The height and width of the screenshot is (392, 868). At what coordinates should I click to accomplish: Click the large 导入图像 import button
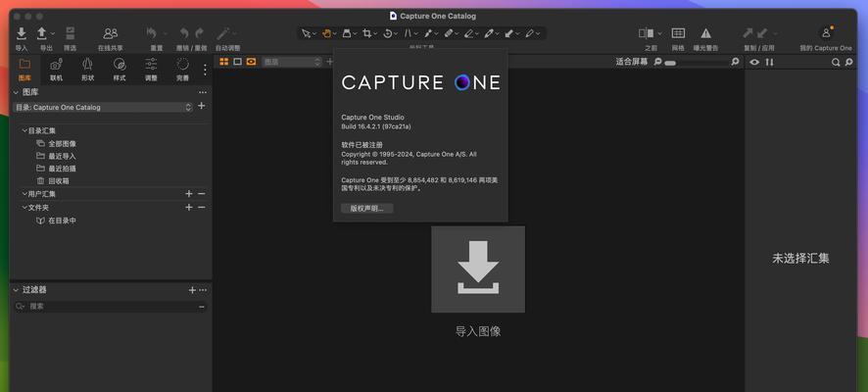pos(478,269)
